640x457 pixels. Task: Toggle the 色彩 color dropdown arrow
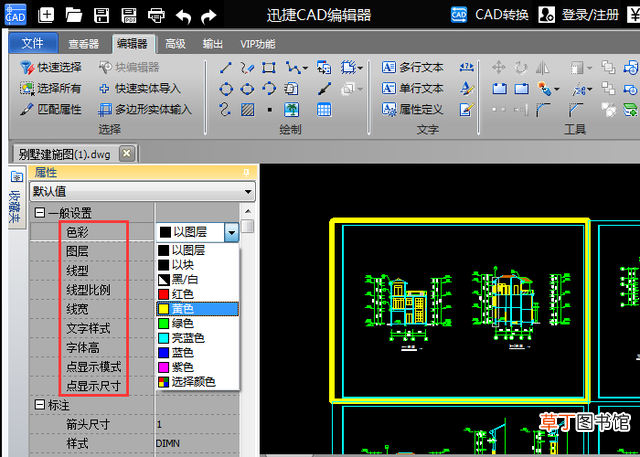(x=231, y=233)
